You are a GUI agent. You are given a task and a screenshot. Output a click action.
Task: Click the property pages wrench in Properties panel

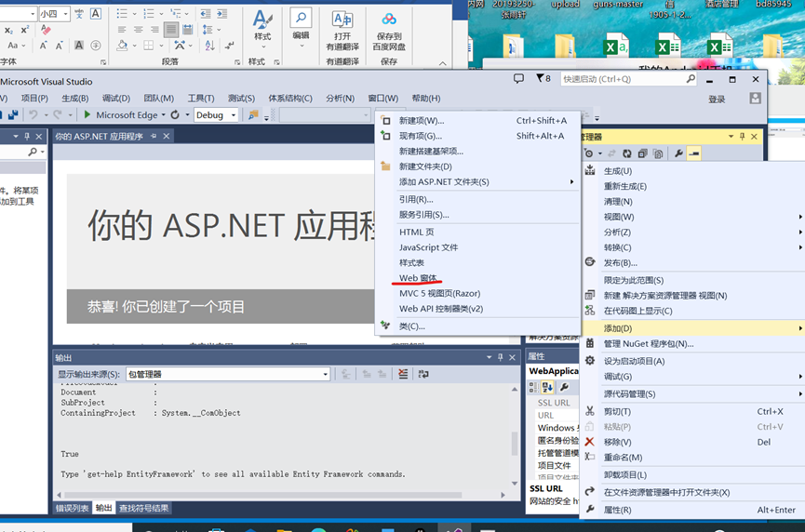(x=564, y=387)
